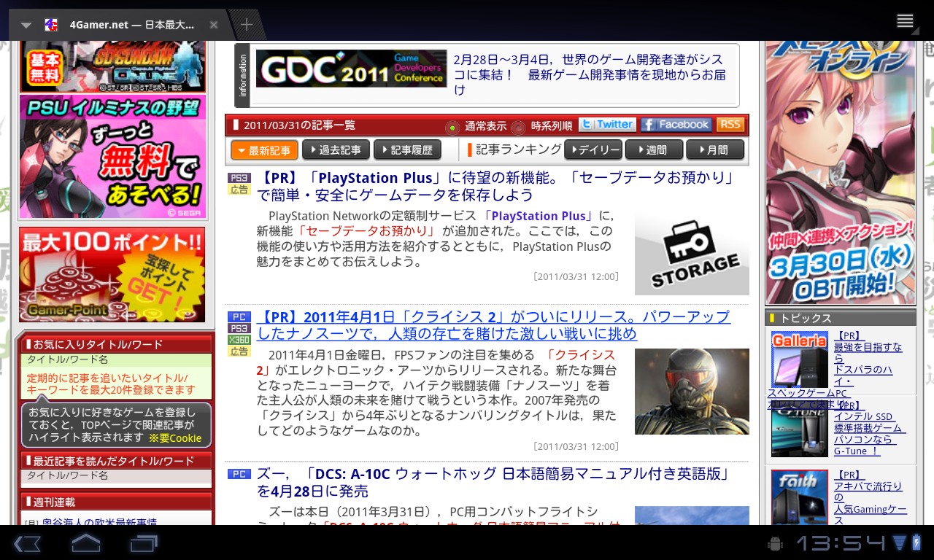934x560 pixels.
Task: Tap the Android back navigation icon
Action: tap(27, 543)
